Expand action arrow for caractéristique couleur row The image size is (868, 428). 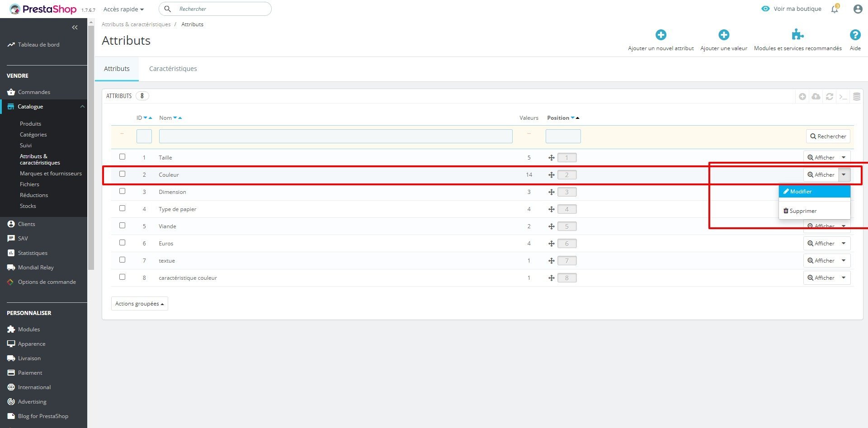tap(844, 278)
